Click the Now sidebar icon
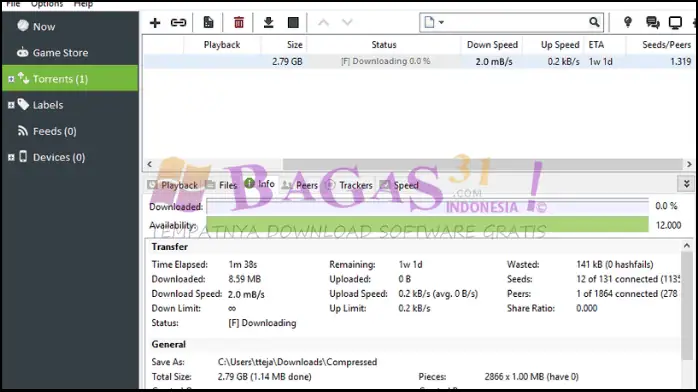Image resolution: width=698 pixels, height=392 pixels. click(23, 26)
